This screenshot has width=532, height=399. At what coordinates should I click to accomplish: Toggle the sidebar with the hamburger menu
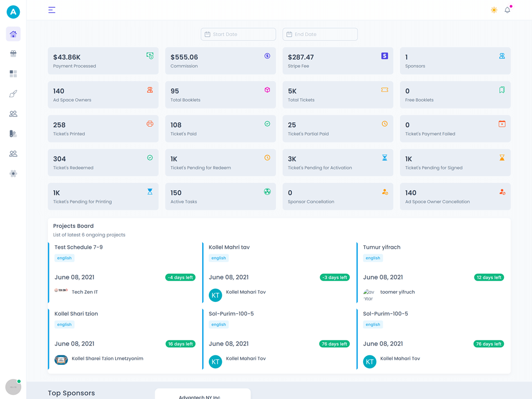[51, 10]
